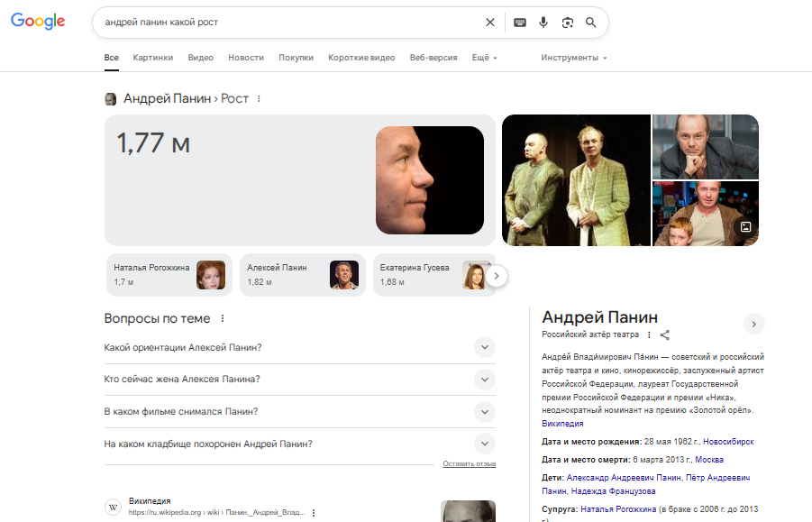Open bottom-right photo with red-haired boy

[706, 214]
